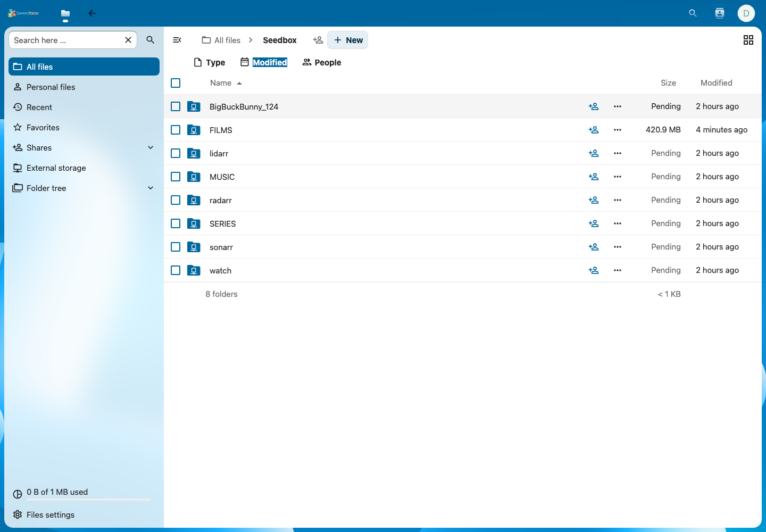Click the 0 B of 1 MB used label

pos(57,492)
